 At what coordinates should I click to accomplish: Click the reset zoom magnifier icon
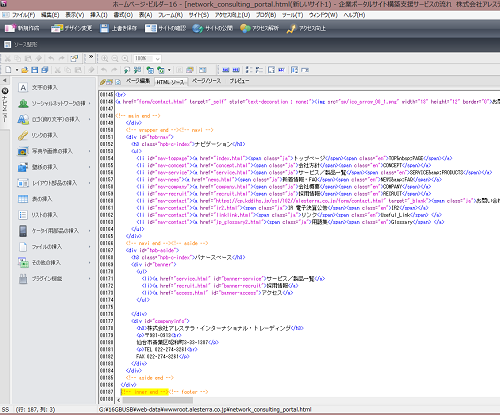[x=125, y=59]
